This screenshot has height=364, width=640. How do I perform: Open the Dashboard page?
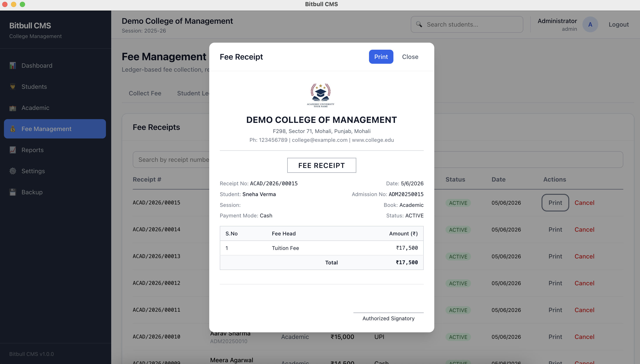[x=55, y=66]
